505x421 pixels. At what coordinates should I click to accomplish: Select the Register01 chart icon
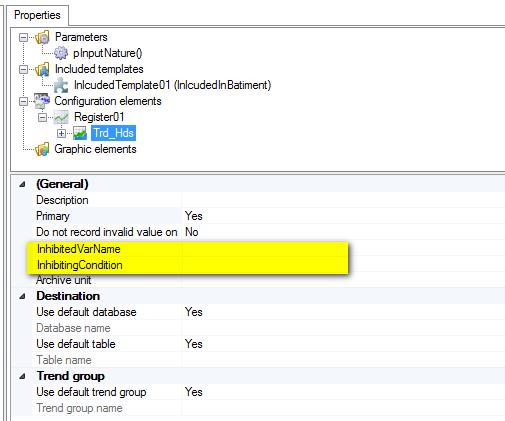[x=61, y=117]
